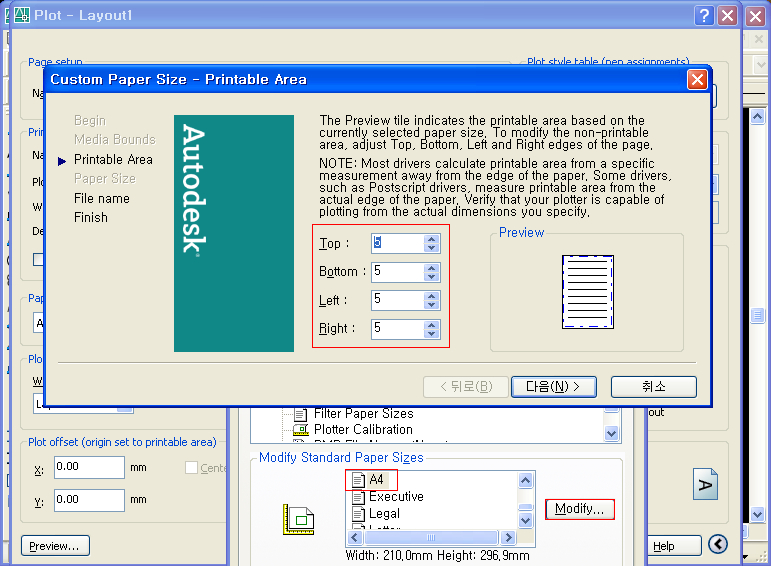Click the Right margin input field
Image resolution: width=771 pixels, height=566 pixels.
click(x=398, y=329)
